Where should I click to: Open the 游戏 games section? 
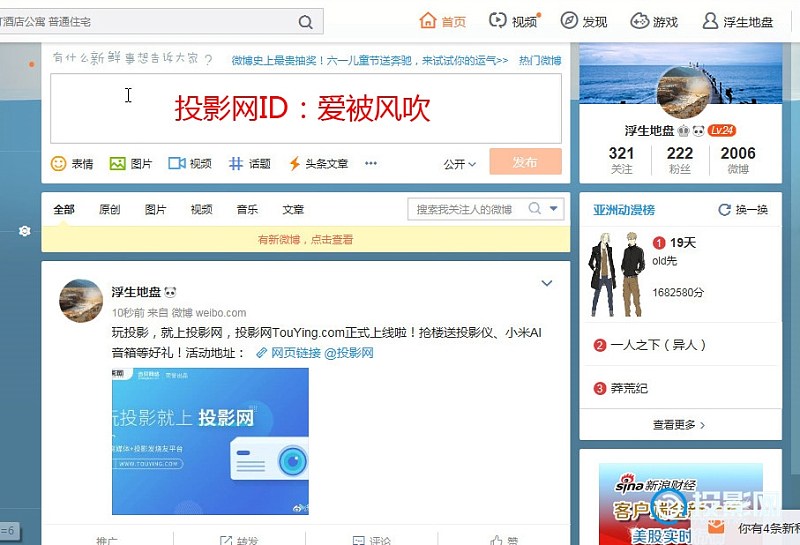click(x=654, y=21)
